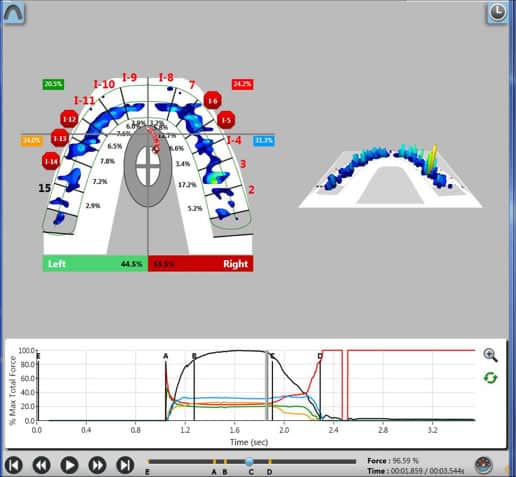Select the I-6 red tooth marker
This screenshot has height=477, width=516.
click(213, 100)
